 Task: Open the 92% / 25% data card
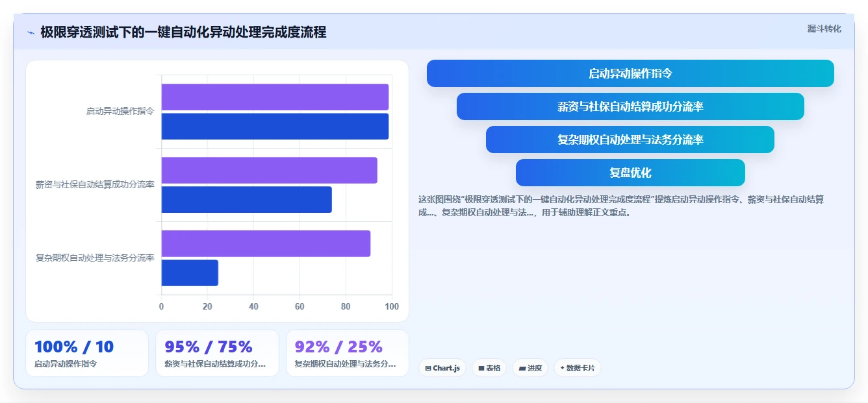click(348, 353)
